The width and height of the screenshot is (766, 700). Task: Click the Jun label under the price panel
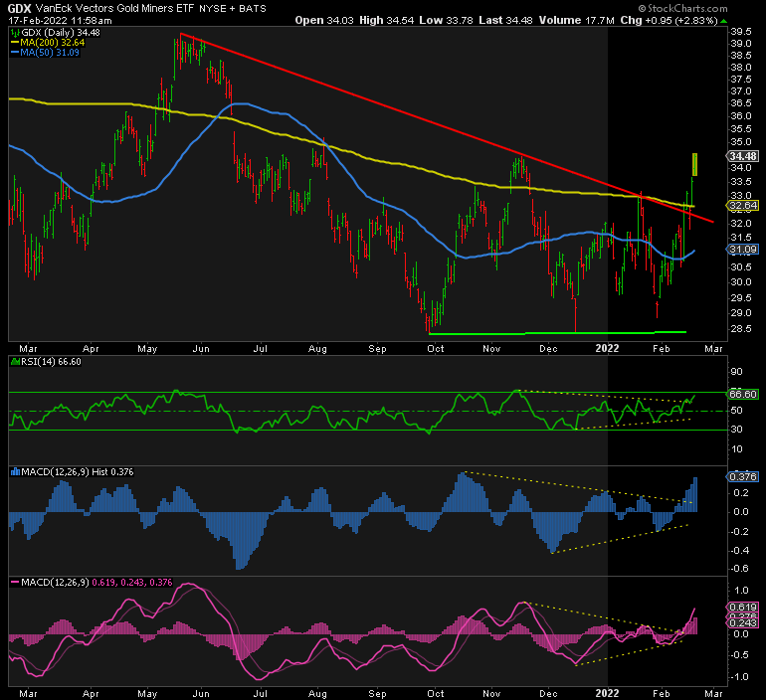[x=201, y=349]
